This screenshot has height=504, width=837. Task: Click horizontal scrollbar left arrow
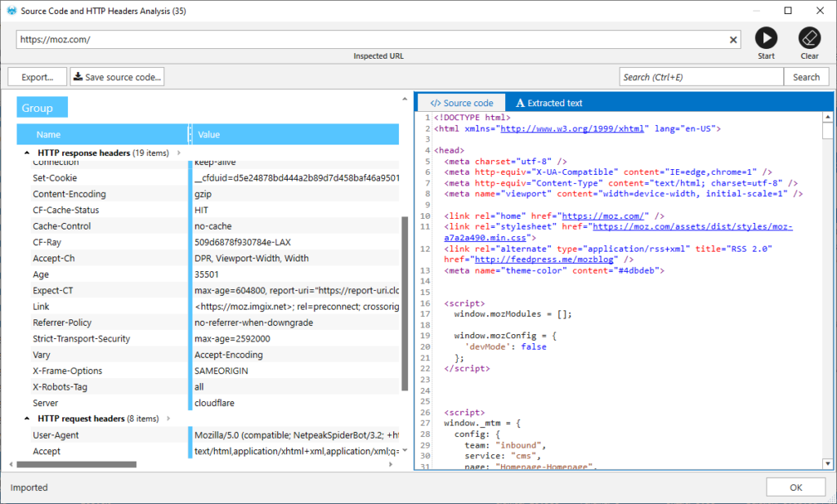[11, 465]
